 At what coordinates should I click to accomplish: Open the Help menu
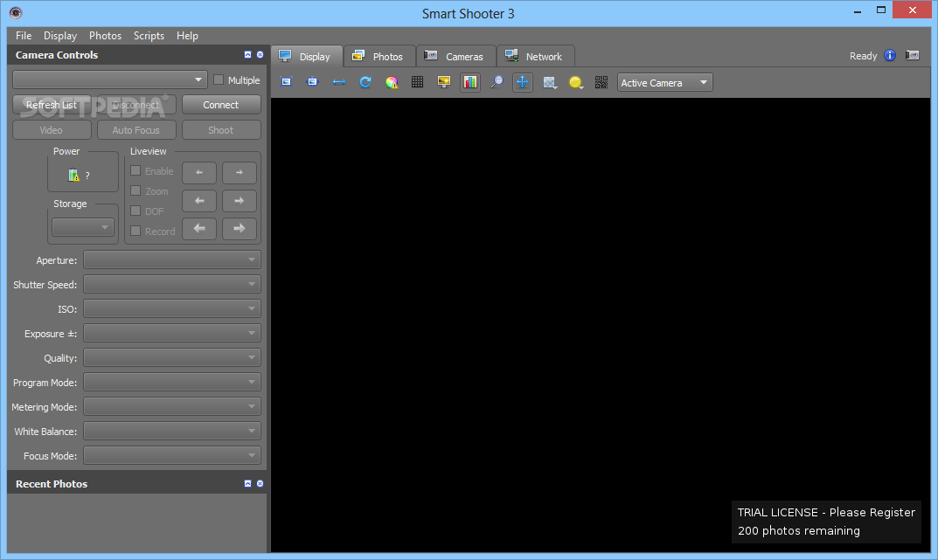[187, 35]
